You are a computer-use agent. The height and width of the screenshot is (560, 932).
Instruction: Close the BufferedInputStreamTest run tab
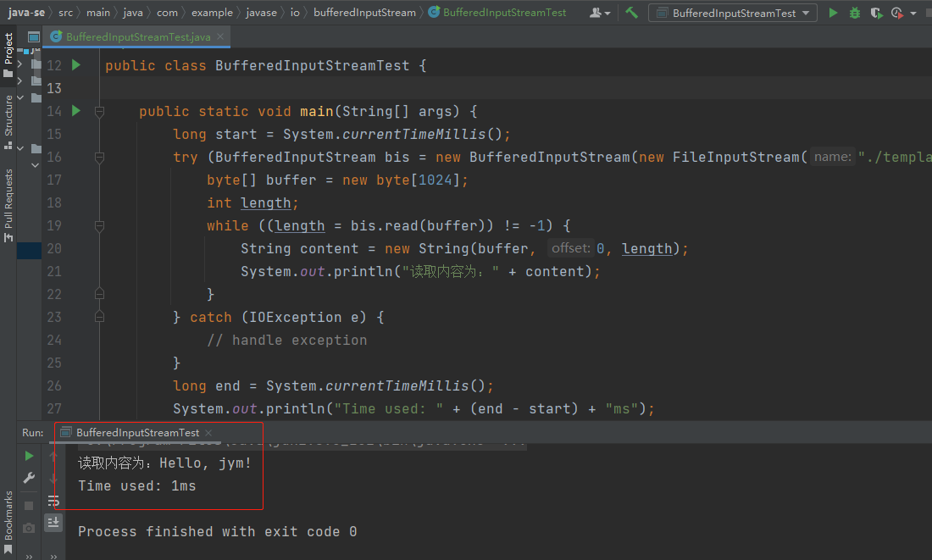[x=208, y=433]
